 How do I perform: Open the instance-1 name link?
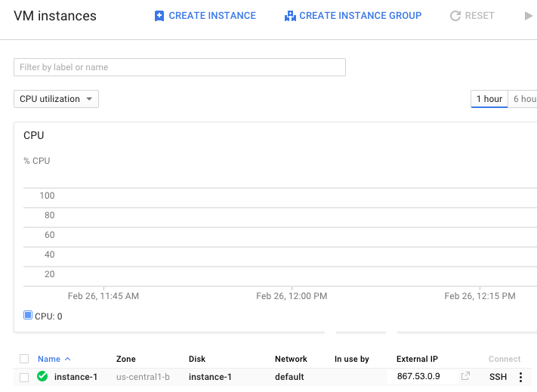click(76, 377)
